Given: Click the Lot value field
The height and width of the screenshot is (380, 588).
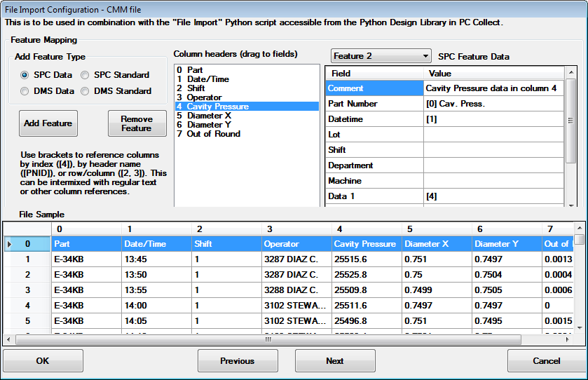Looking at the screenshot, I should click(493, 135).
